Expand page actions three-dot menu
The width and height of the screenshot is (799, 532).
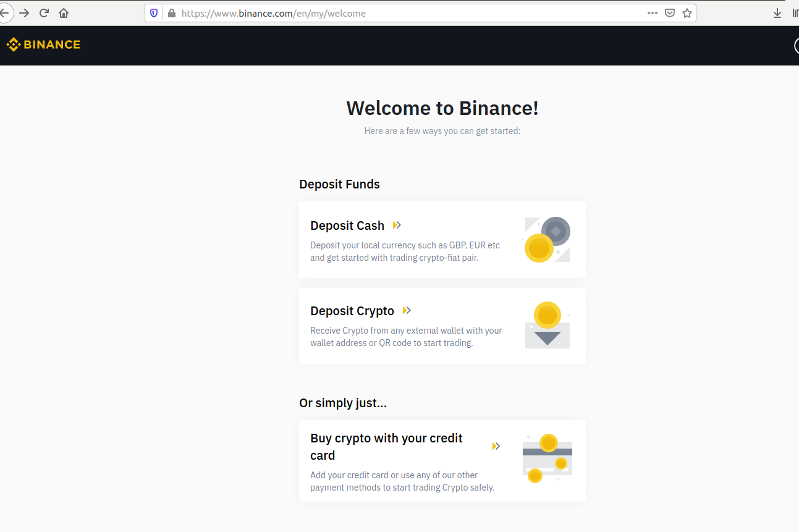click(x=653, y=13)
